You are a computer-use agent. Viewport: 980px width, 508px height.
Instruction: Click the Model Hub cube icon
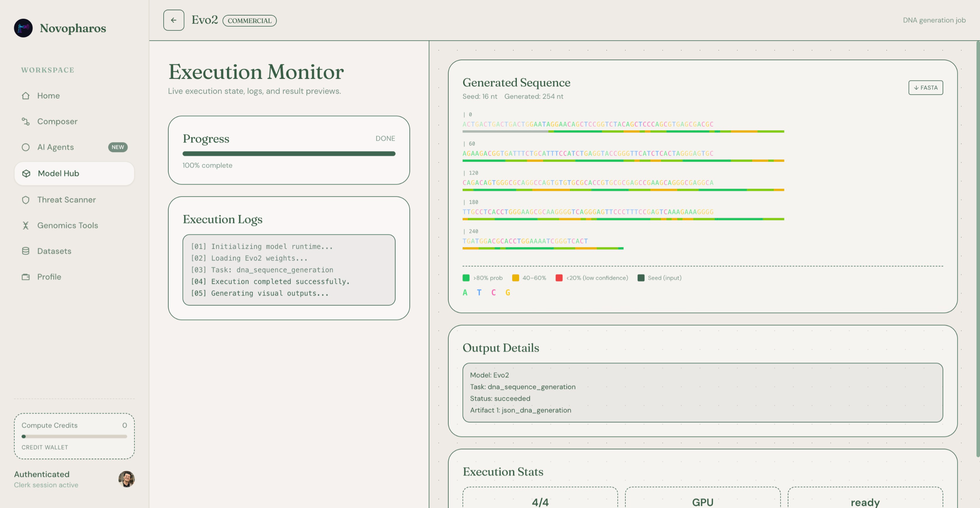[26, 173]
